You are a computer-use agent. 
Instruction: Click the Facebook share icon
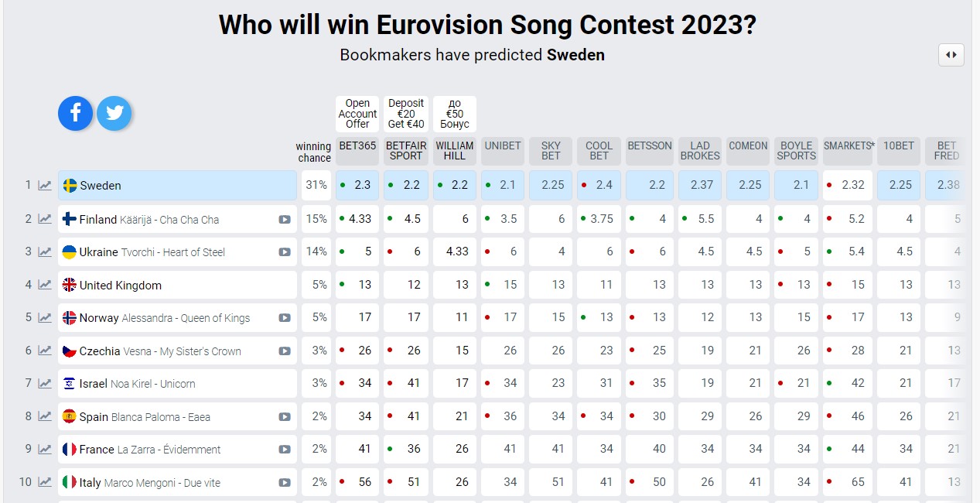tap(75, 114)
